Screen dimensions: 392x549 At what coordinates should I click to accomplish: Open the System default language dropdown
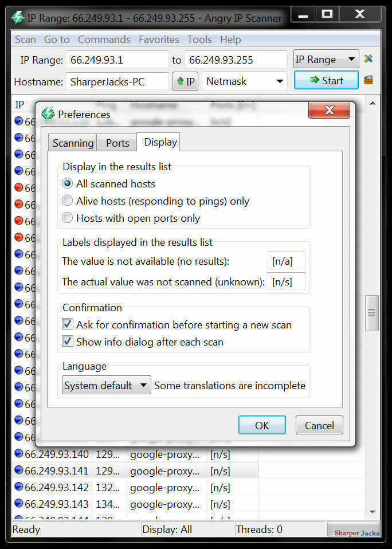pyautogui.click(x=107, y=385)
